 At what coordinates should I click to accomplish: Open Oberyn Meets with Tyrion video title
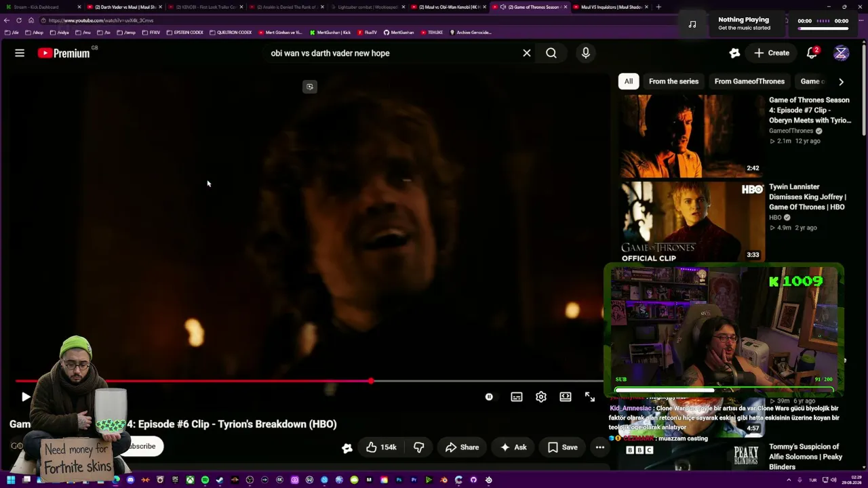[810, 110]
